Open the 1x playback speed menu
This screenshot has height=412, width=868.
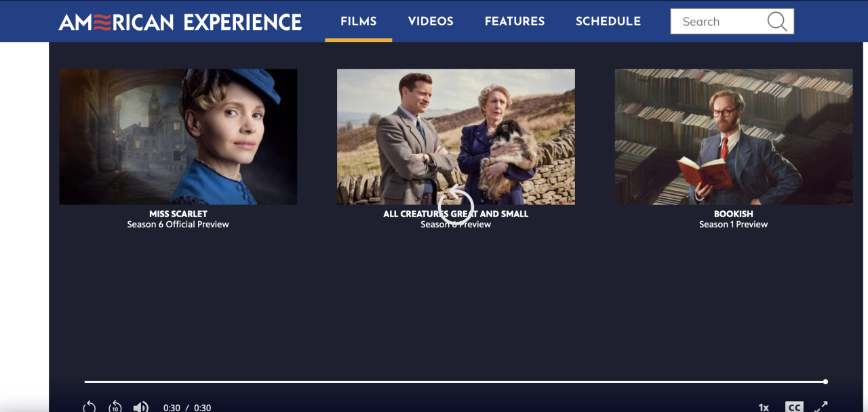coord(764,407)
